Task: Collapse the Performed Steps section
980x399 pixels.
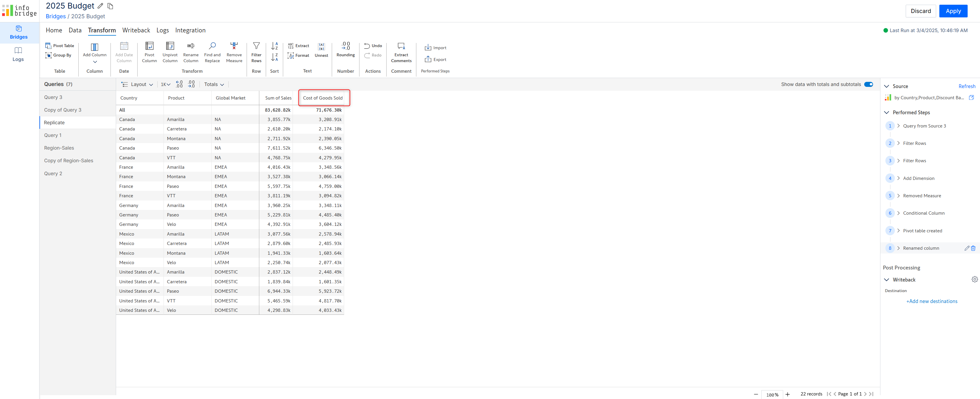Action: click(886, 112)
